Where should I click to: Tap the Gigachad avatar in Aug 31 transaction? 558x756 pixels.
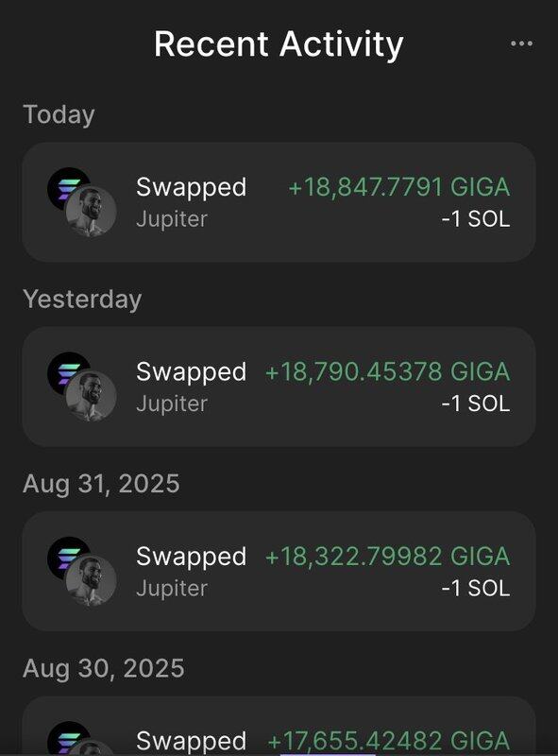91,580
